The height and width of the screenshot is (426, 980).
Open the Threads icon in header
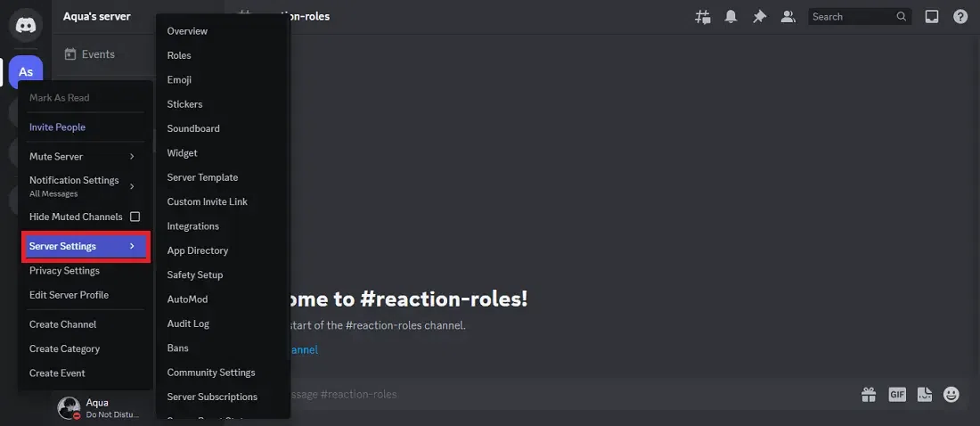pos(703,17)
